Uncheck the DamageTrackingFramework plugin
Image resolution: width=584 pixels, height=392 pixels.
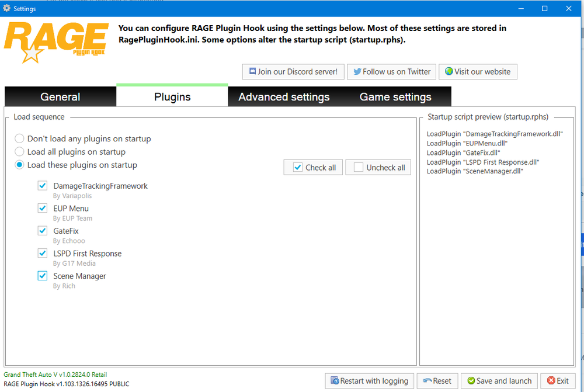pos(43,186)
